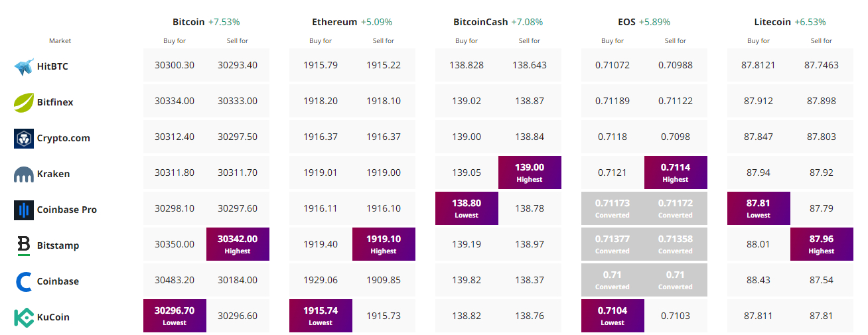Select the EOS column heading

click(x=626, y=22)
